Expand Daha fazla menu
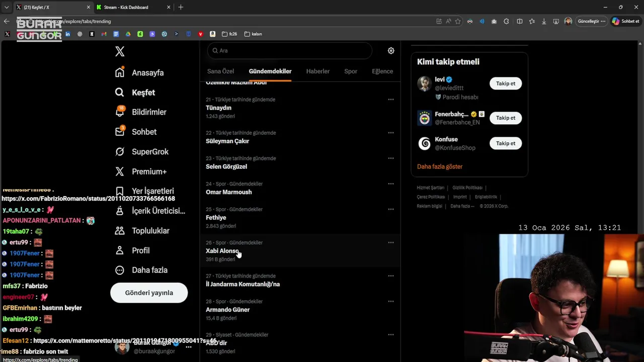644x362 pixels. (x=141, y=270)
